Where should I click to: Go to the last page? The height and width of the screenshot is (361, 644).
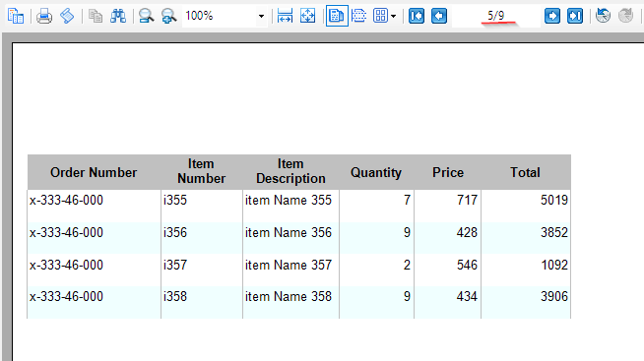(575, 16)
